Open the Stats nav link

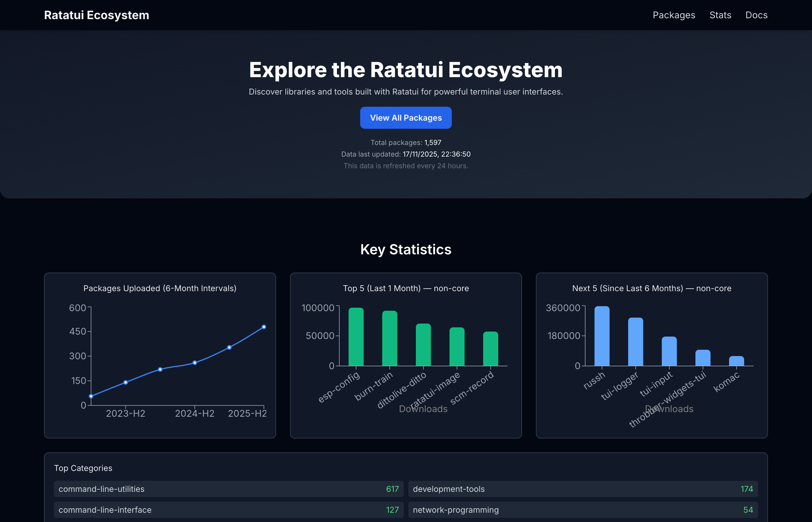(720, 15)
